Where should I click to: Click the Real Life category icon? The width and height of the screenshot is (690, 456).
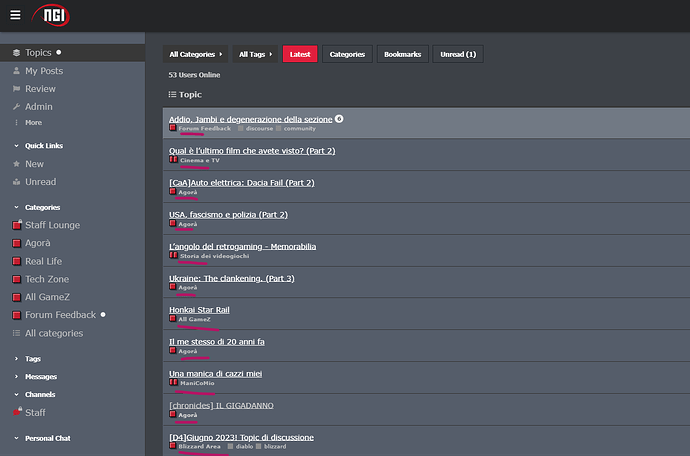click(17, 261)
